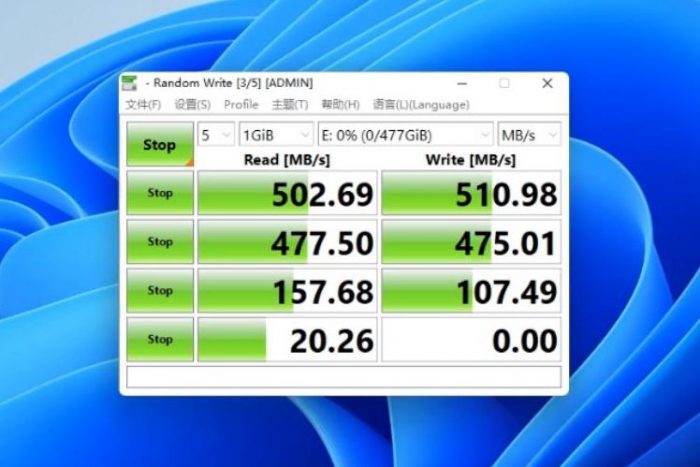The width and height of the screenshot is (700, 467).
Task: Expand the drive dropdown showing E: 0%
Action: 404,134
